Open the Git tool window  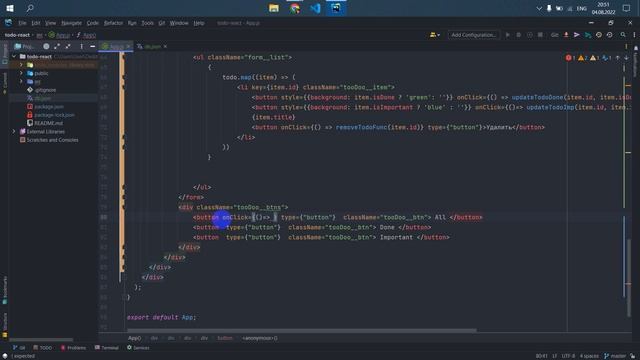[x=19, y=348]
